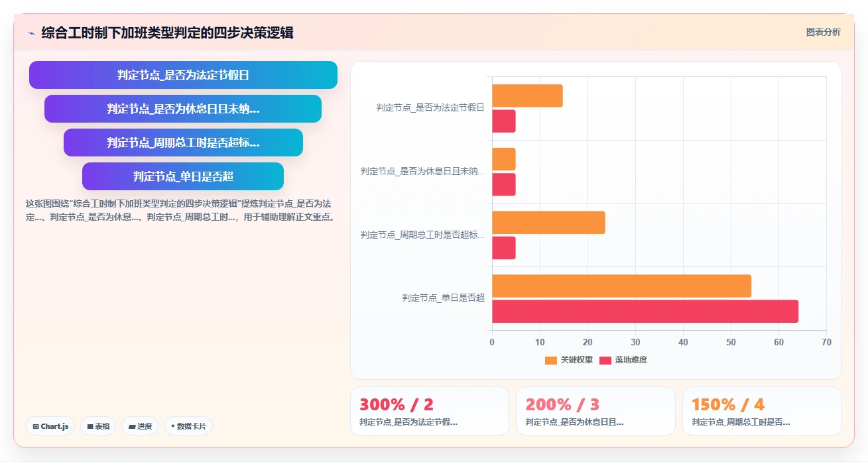Click card caption 判定节点_周期总工时是否...

click(x=741, y=422)
